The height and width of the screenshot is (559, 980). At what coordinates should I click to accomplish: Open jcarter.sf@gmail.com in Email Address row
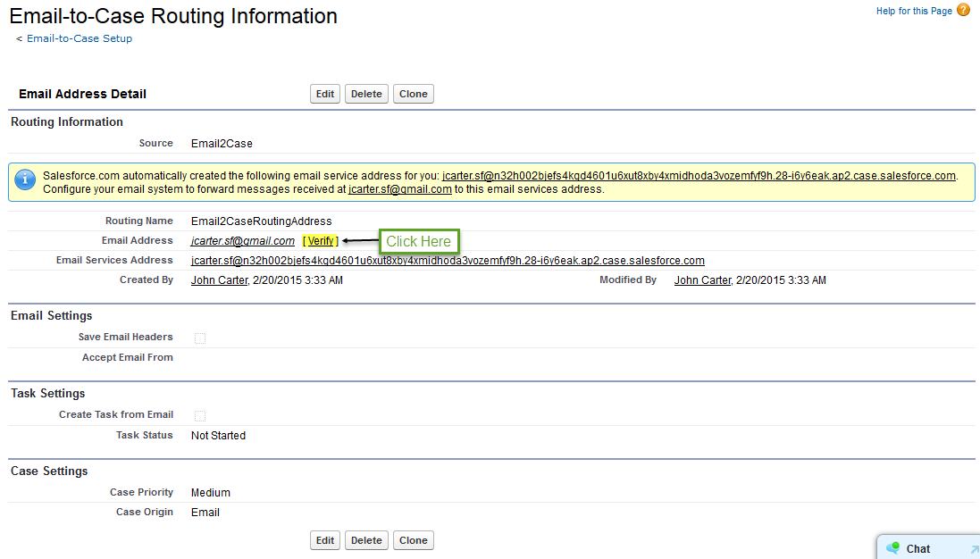coord(243,241)
